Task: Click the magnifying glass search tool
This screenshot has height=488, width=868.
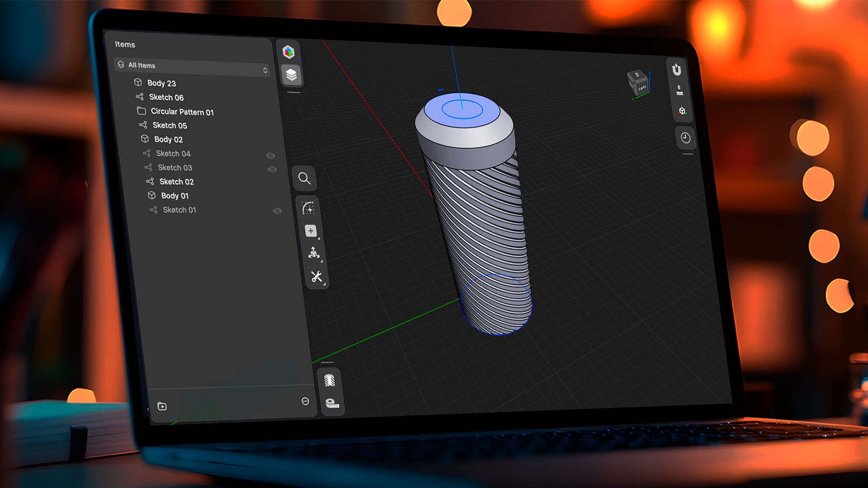Action: point(304,178)
